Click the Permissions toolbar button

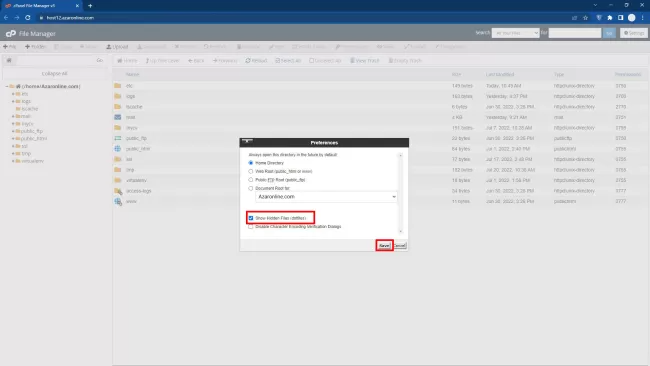352,47
